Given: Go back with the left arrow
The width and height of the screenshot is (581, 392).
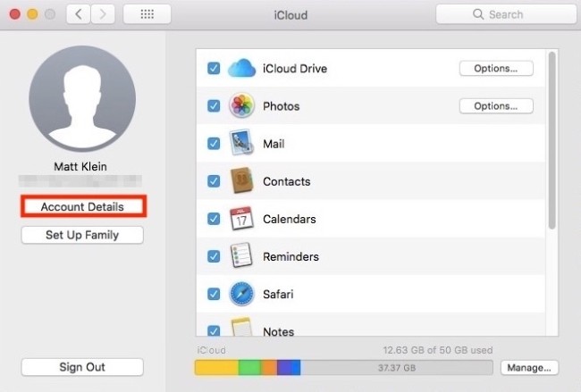Looking at the screenshot, I should [x=78, y=14].
